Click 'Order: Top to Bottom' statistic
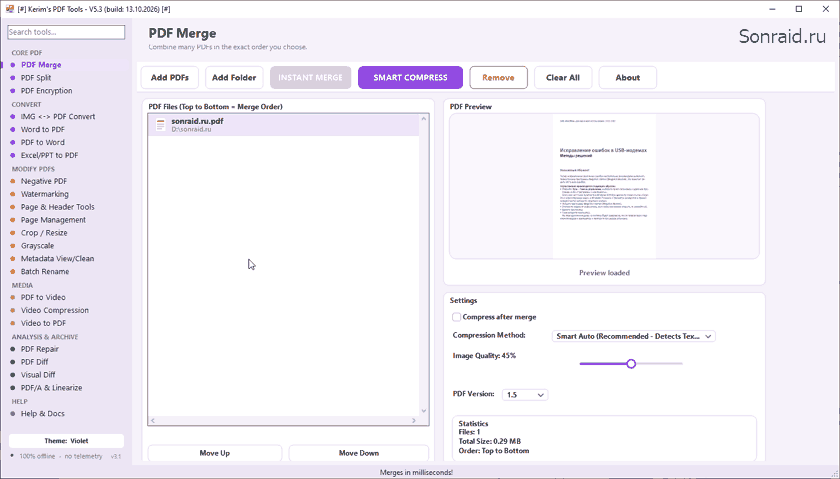Screen dimensions: 840x479 (x=494, y=451)
